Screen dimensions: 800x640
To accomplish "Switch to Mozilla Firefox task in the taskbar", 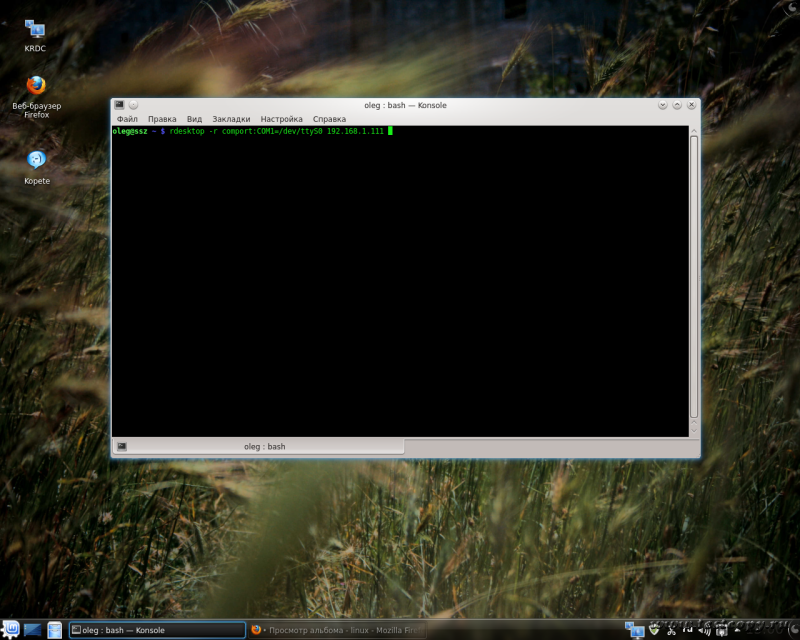I will click(x=336, y=630).
